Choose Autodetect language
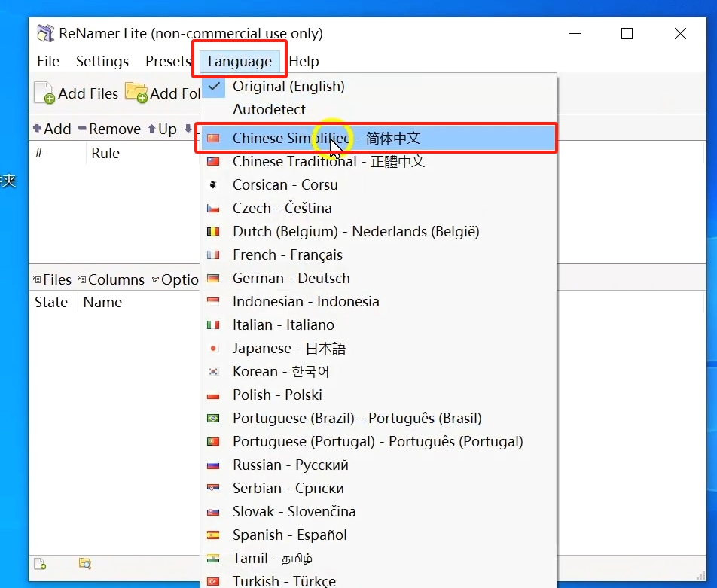Screen dimensions: 717x588 pyautogui.click(x=379, y=109)
